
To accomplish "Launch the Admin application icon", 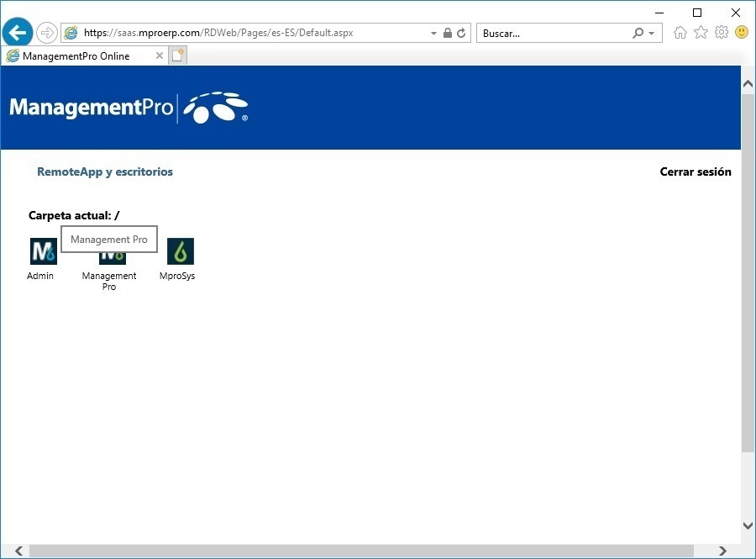I will coord(42,250).
